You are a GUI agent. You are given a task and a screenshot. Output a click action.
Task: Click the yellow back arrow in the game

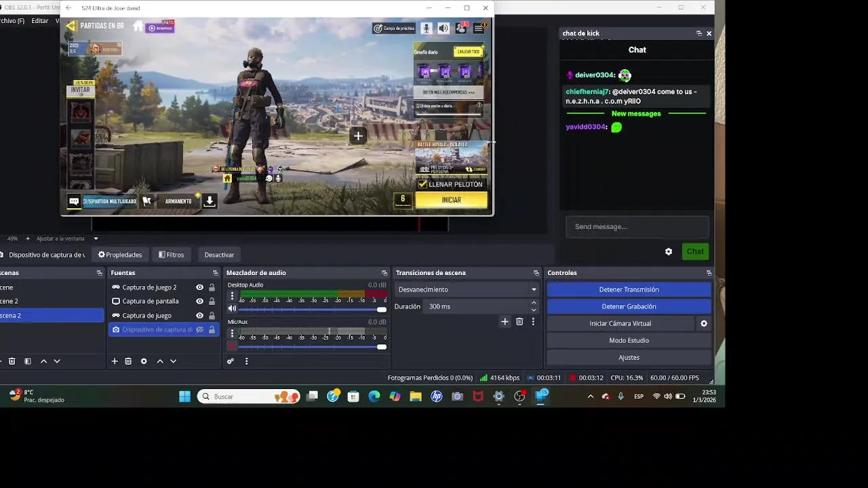coord(71,26)
